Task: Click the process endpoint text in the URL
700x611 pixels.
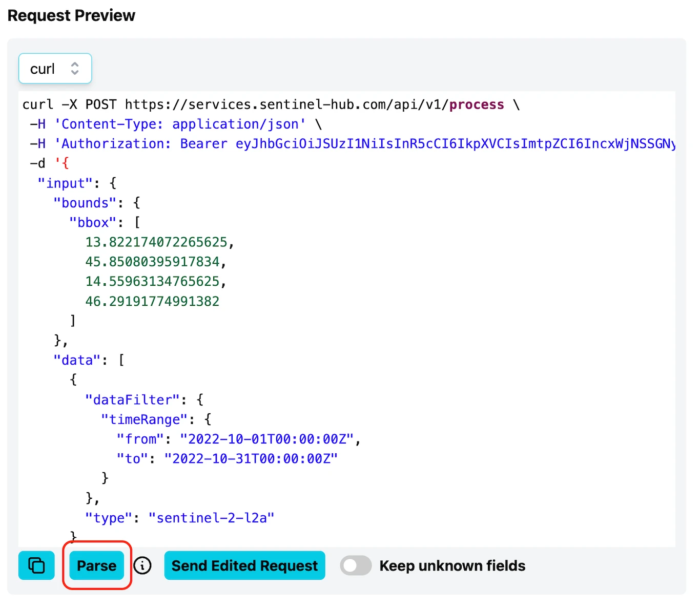Action: (476, 104)
